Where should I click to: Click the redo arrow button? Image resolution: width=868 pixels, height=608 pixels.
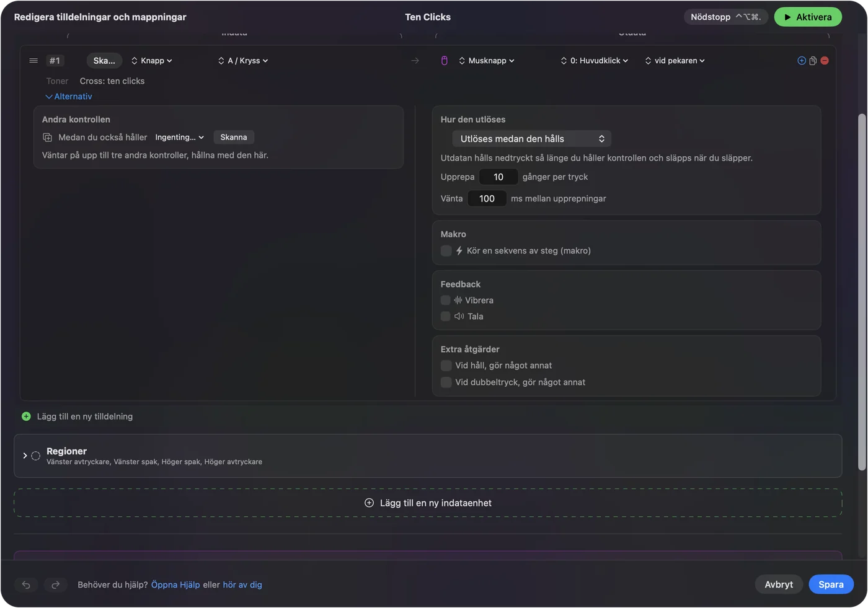[55, 584]
